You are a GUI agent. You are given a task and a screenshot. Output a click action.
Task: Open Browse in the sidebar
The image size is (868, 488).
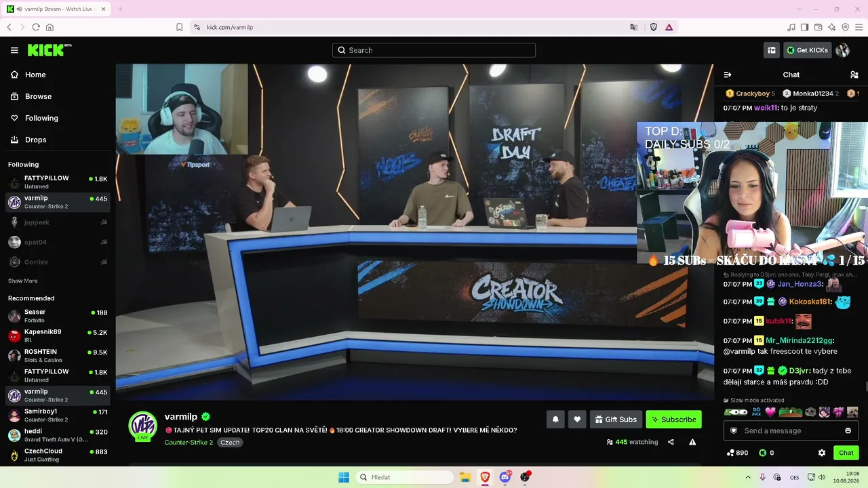58,96
